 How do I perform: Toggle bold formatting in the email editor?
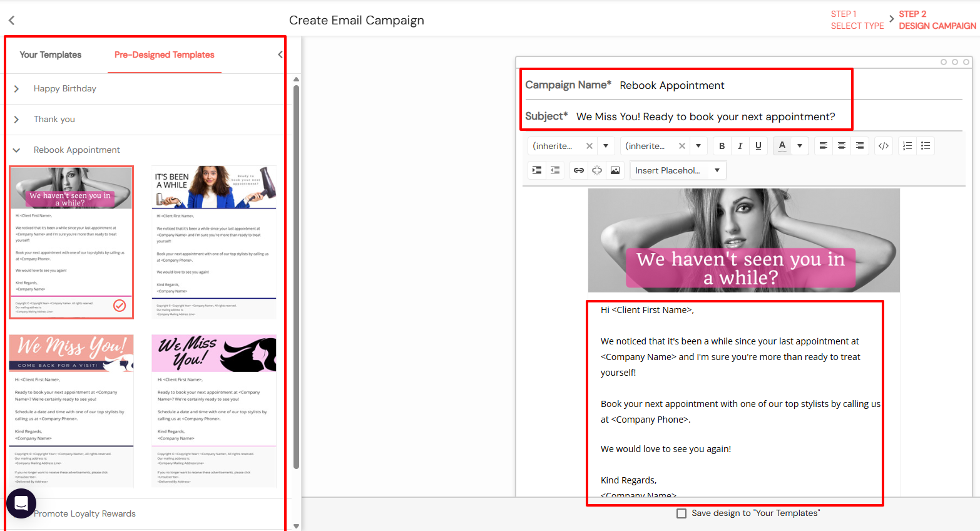point(722,145)
